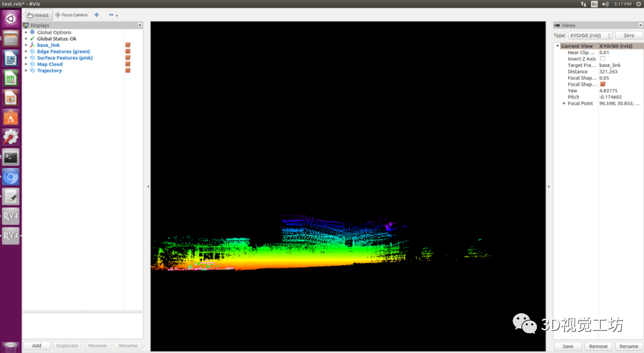Click the plus icon to add a tool
This screenshot has height=353, width=644.
[x=96, y=15]
